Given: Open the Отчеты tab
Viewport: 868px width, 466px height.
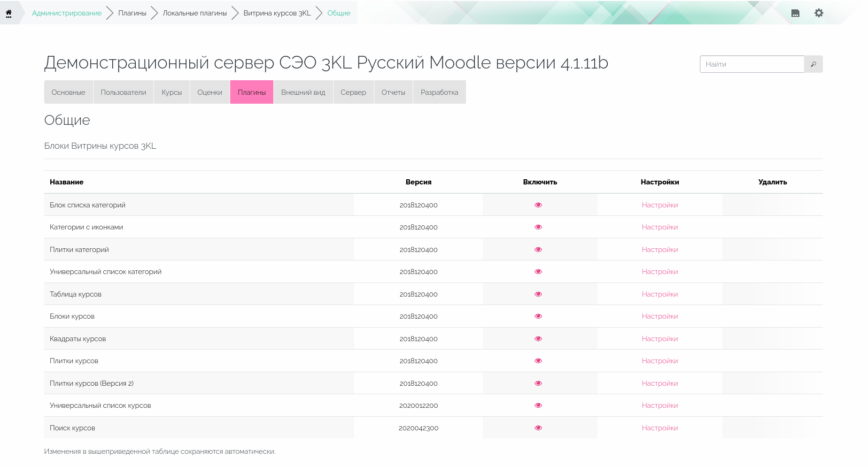Looking at the screenshot, I should click(x=394, y=92).
